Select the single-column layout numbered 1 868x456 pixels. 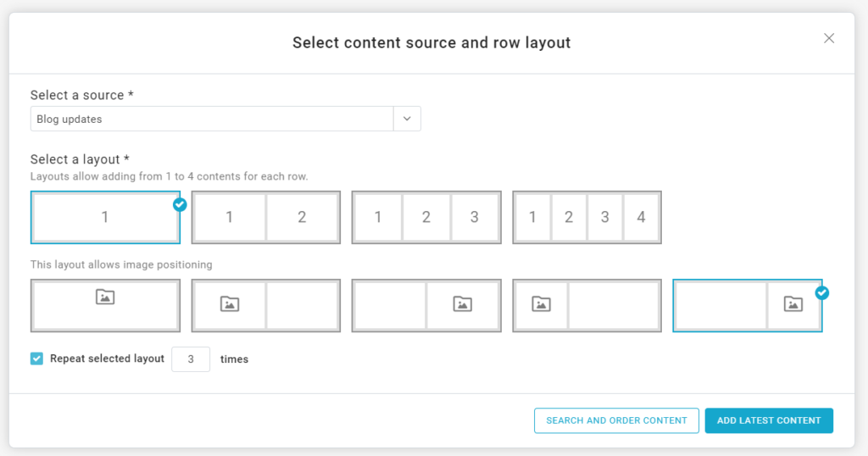pos(105,217)
